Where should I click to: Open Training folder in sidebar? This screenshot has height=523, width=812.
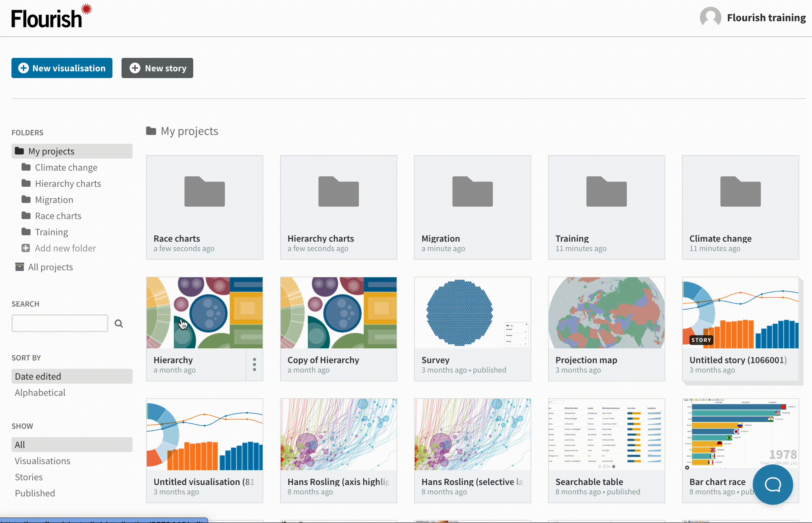click(x=51, y=232)
